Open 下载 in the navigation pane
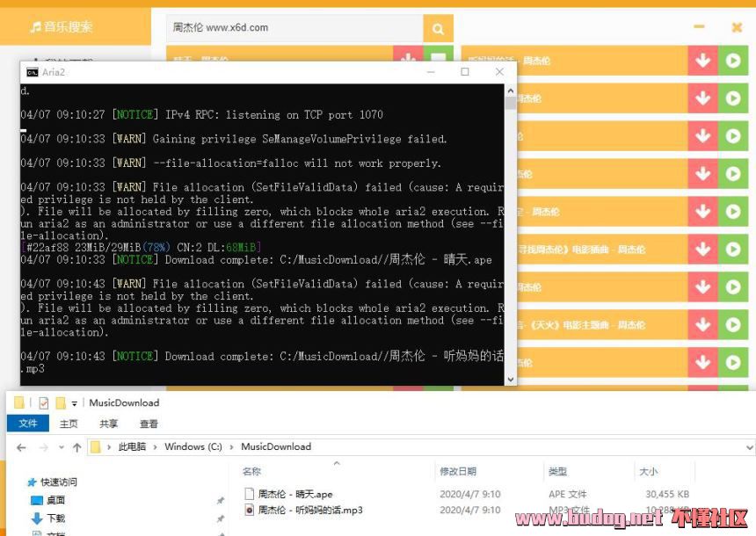756x536 pixels. tap(56, 518)
